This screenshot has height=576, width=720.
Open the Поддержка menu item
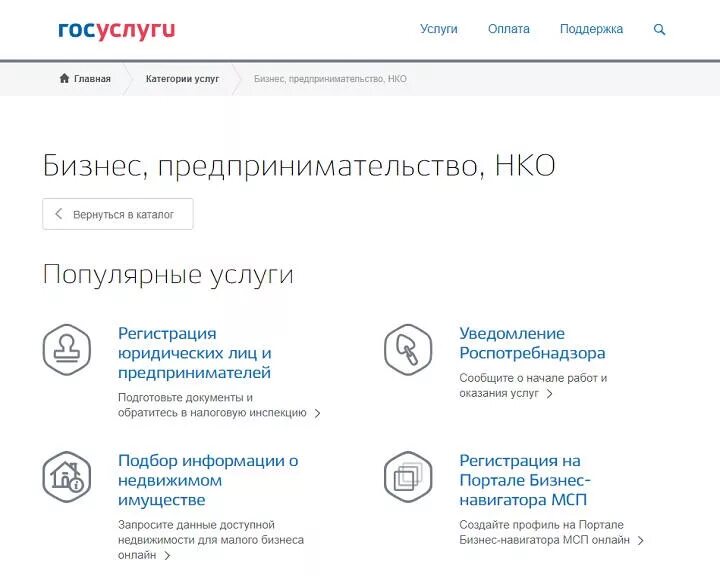pyautogui.click(x=591, y=29)
